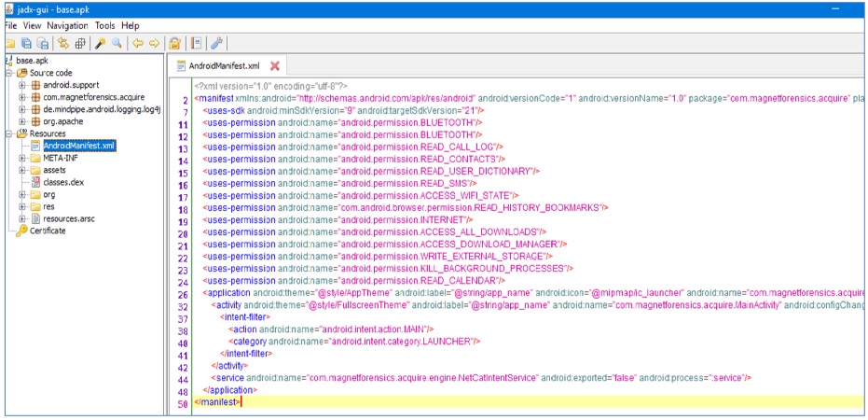Select the Certificate tree item
868x420 pixels.
pyautogui.click(x=47, y=231)
